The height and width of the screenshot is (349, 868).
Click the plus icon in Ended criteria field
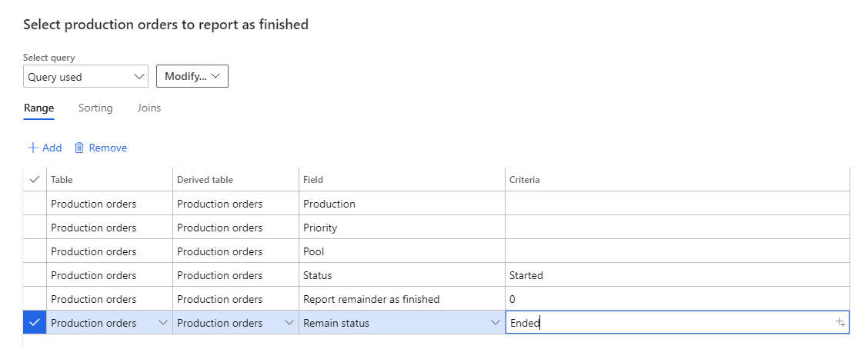coord(840,323)
